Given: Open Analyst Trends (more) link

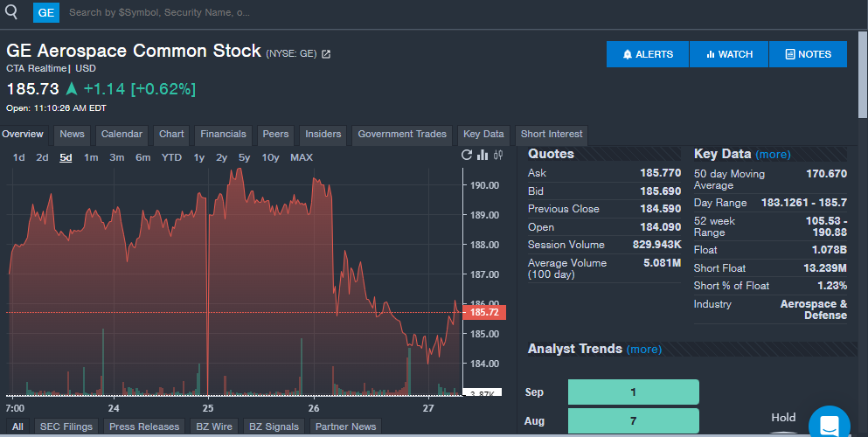Looking at the screenshot, I should point(644,349).
